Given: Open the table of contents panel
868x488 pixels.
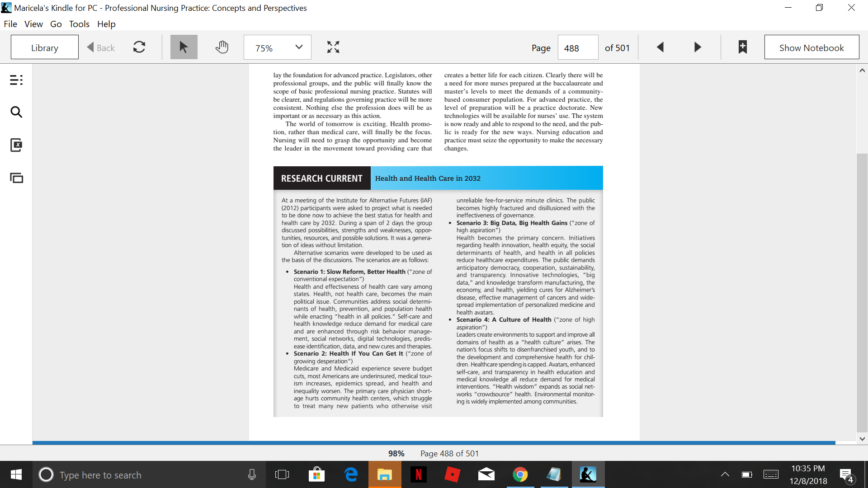Looking at the screenshot, I should tap(16, 80).
